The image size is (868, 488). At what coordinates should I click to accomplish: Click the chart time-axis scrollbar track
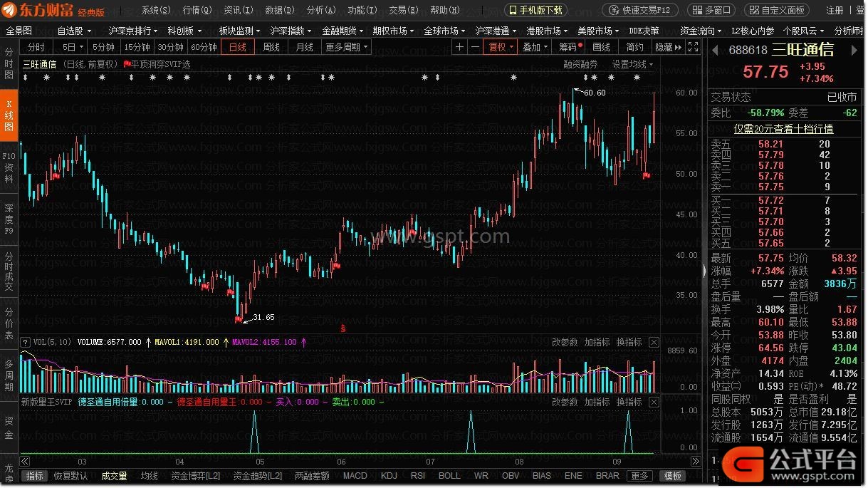(362, 460)
